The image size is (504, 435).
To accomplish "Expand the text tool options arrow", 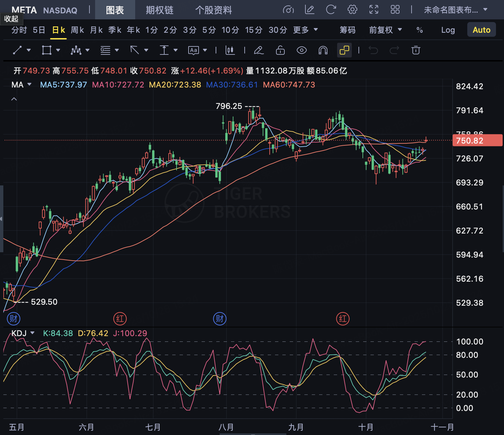I will (205, 50).
